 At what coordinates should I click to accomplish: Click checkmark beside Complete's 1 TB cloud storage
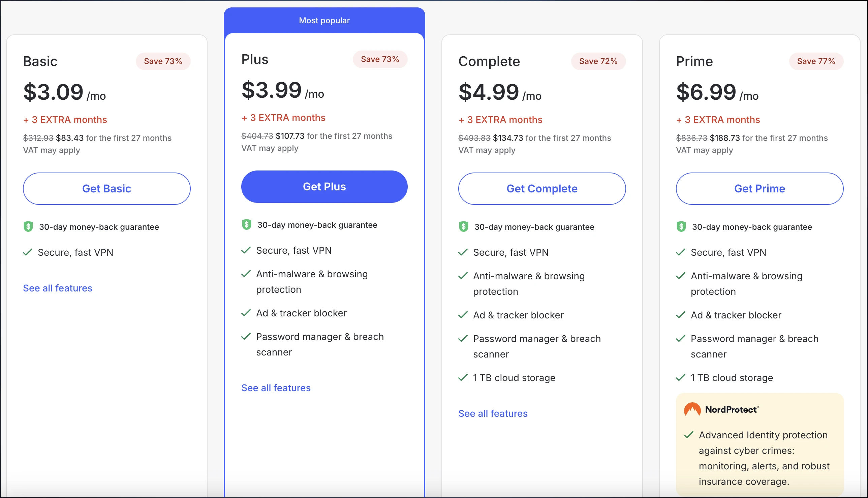click(x=463, y=378)
